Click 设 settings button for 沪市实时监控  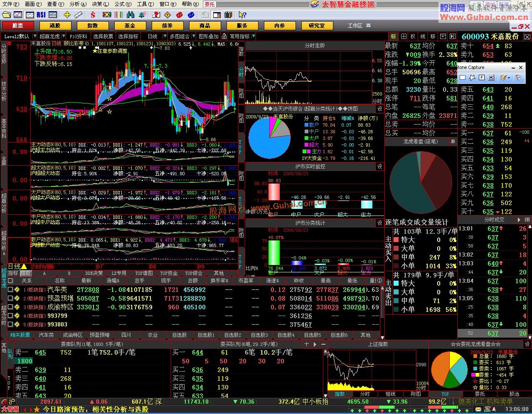(379, 167)
